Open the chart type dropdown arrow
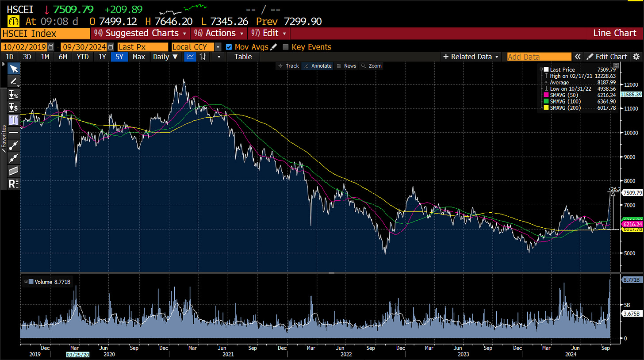This screenshot has height=360, width=644. pyautogui.click(x=218, y=57)
